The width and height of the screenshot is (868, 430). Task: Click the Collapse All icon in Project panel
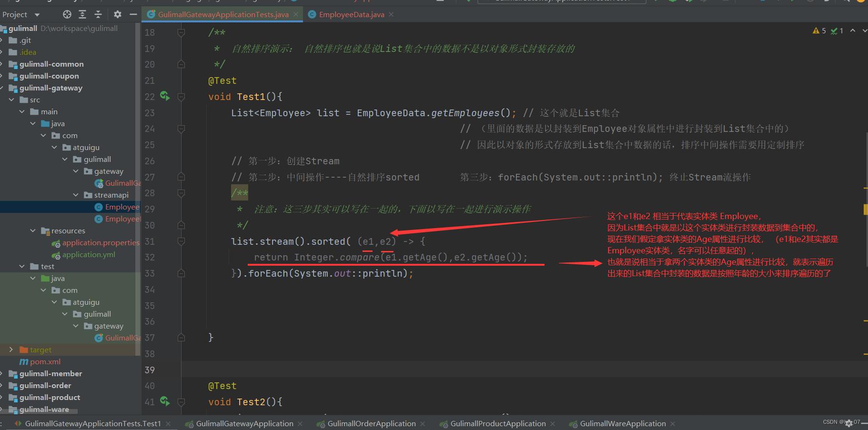[98, 14]
